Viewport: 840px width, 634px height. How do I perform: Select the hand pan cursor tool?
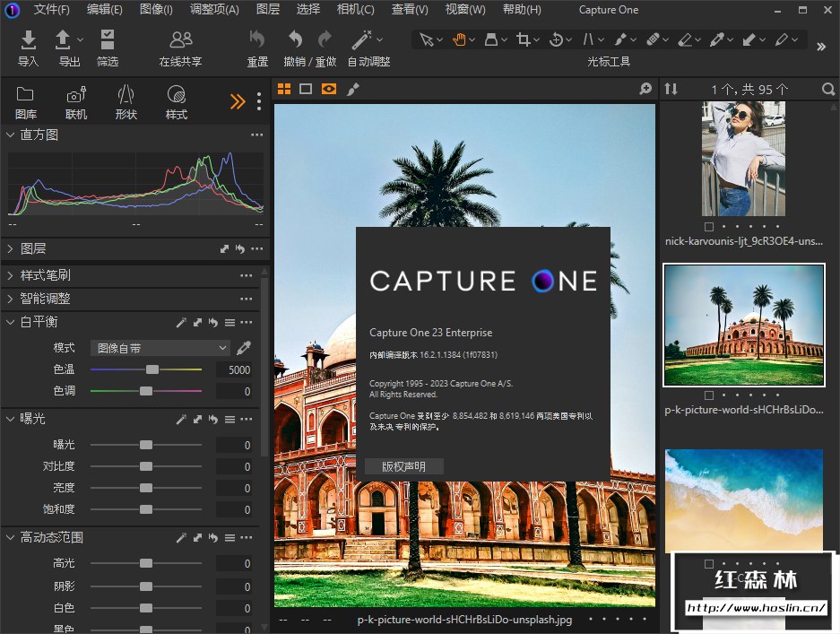(x=460, y=39)
